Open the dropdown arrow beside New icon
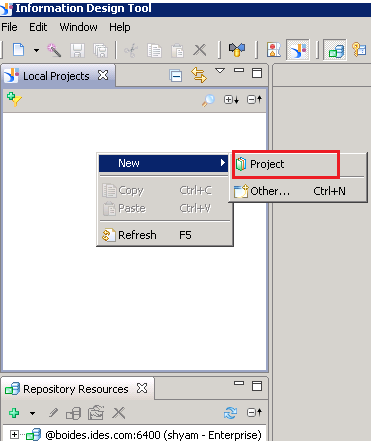 pos(36,51)
